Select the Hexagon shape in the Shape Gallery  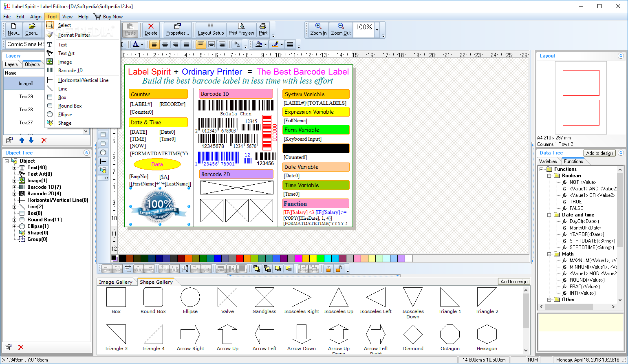pos(487,337)
